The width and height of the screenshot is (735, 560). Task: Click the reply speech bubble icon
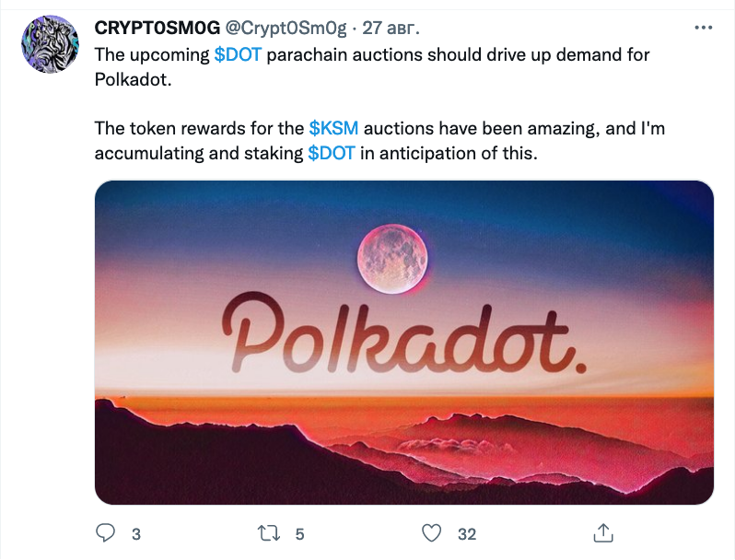[105, 532]
